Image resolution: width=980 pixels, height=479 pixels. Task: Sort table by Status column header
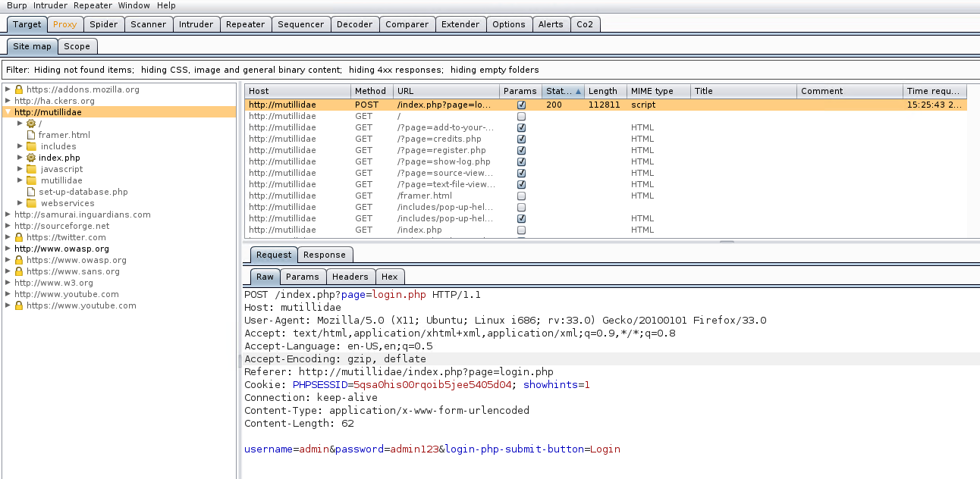tap(562, 91)
